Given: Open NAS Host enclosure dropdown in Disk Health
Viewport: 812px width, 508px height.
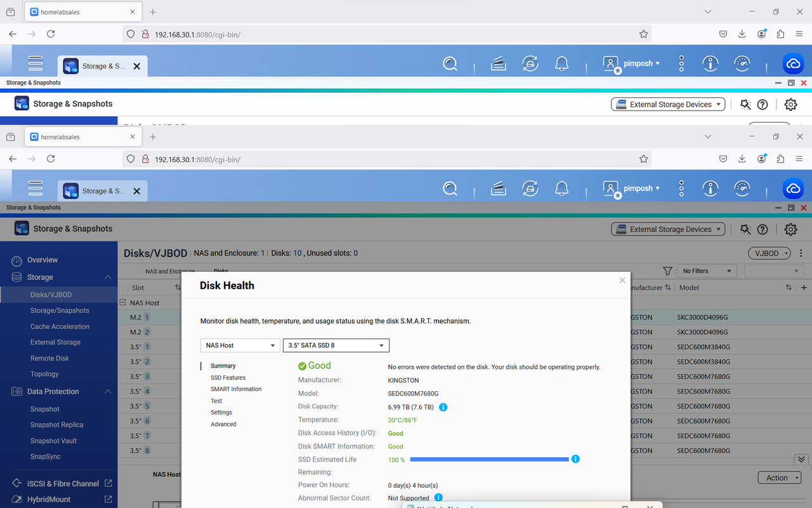Looking at the screenshot, I should (x=240, y=345).
